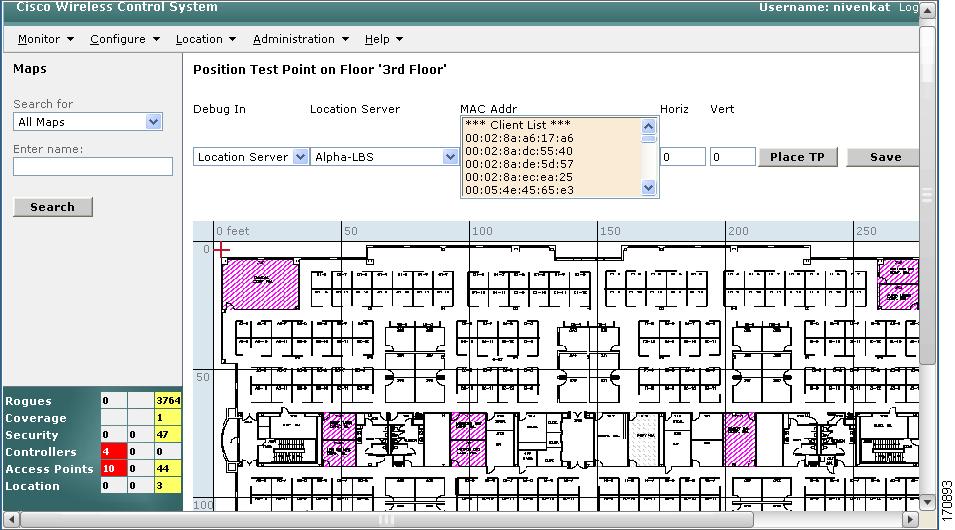Click the Coverage yellow count 1
955x530 pixels.
click(x=167, y=417)
